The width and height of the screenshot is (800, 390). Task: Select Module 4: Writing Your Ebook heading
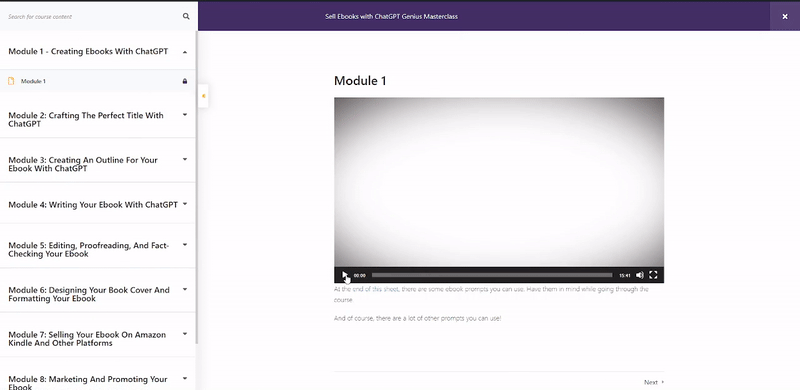pos(93,205)
